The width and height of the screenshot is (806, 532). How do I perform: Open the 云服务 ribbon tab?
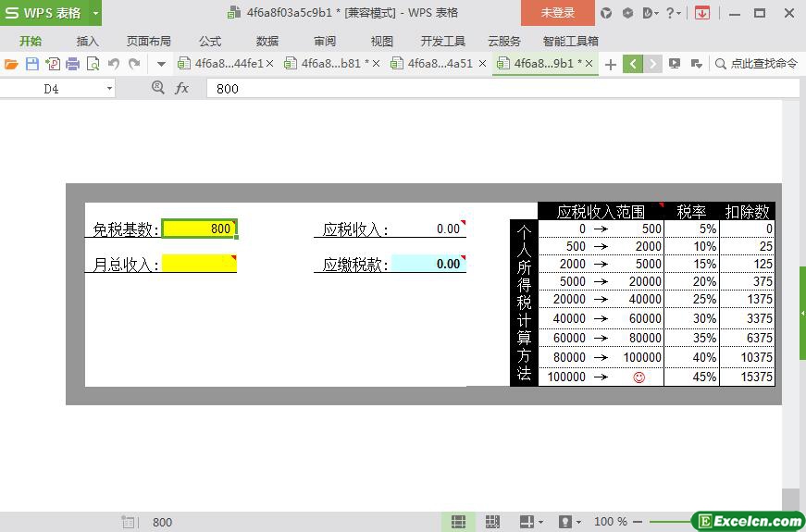pyautogui.click(x=503, y=41)
